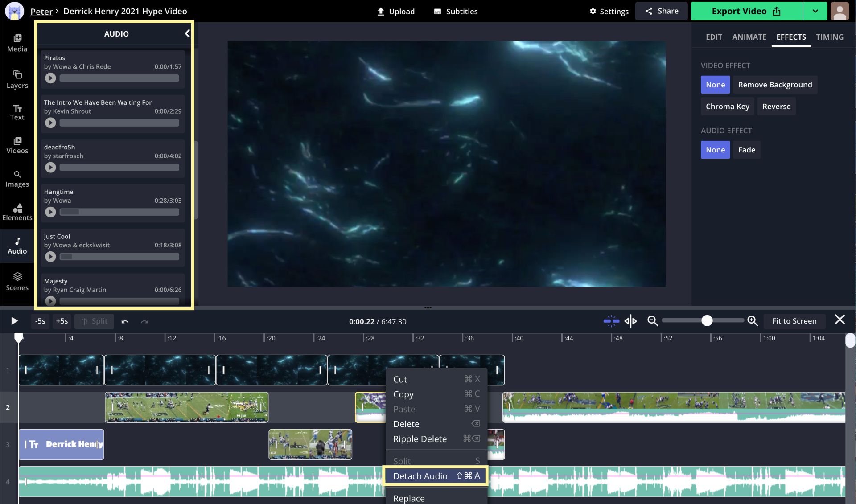Click the Fit to Screen button
The width and height of the screenshot is (856, 504).
click(x=794, y=321)
